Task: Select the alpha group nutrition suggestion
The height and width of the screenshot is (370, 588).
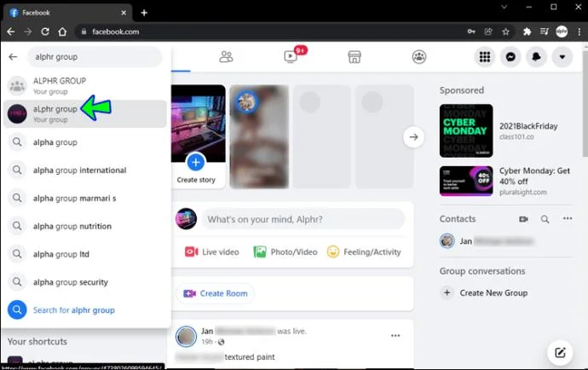Action: 85,226
